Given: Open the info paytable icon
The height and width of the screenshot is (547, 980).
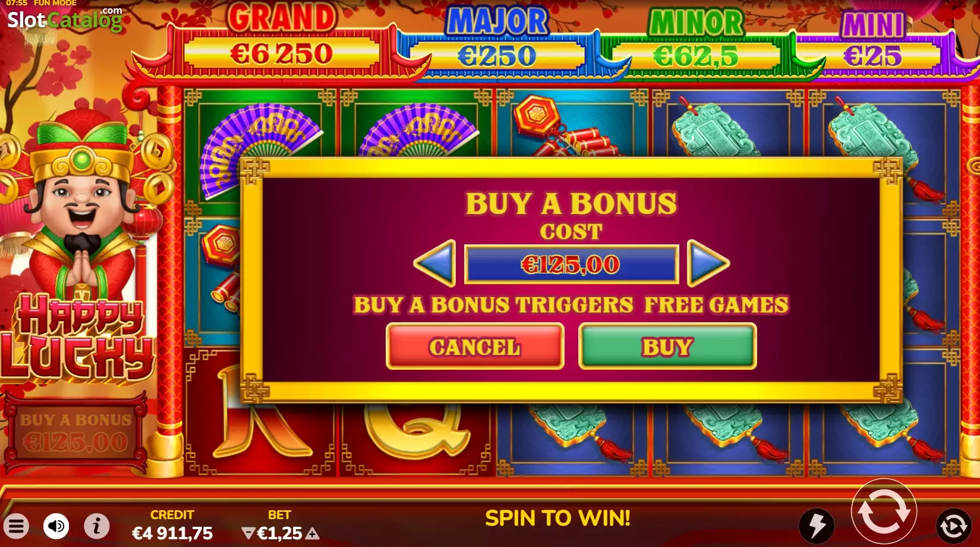Looking at the screenshot, I should tap(96, 526).
